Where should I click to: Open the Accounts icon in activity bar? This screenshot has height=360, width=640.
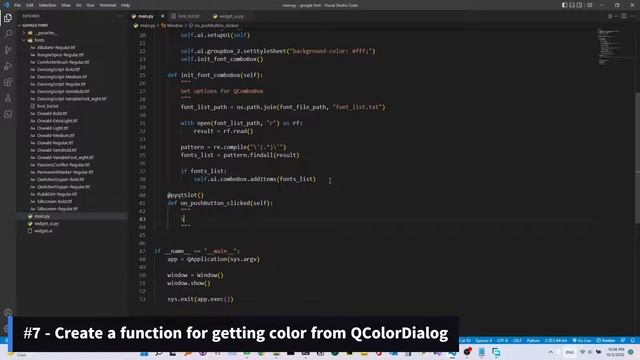coord(8,313)
